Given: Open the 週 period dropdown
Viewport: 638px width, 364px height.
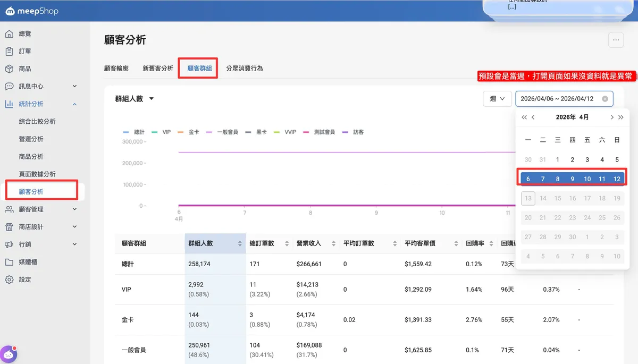Looking at the screenshot, I should [497, 99].
